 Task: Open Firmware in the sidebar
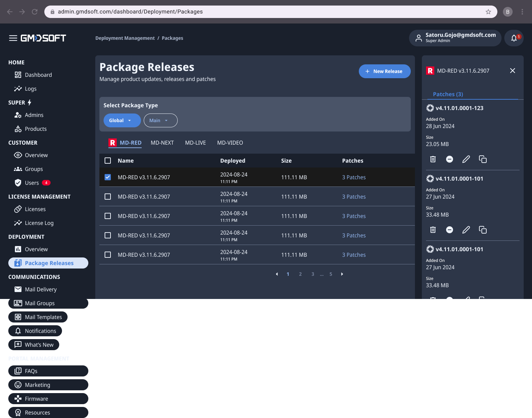coord(48,399)
